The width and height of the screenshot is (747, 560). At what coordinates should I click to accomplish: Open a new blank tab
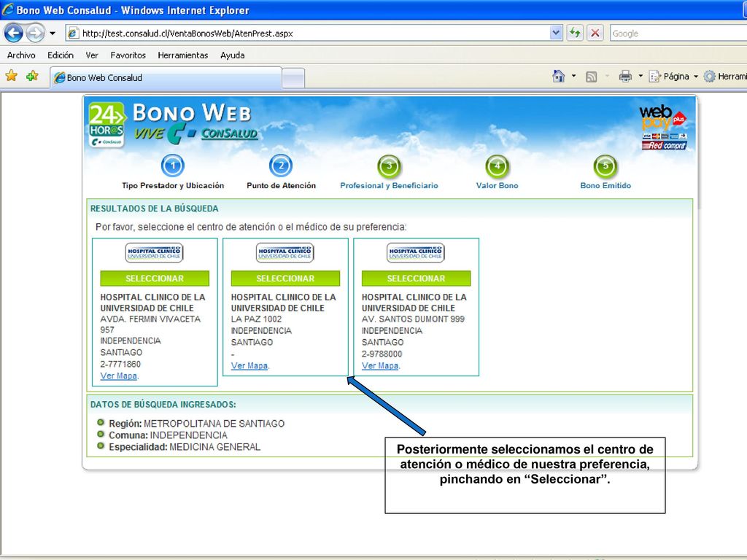click(x=293, y=78)
